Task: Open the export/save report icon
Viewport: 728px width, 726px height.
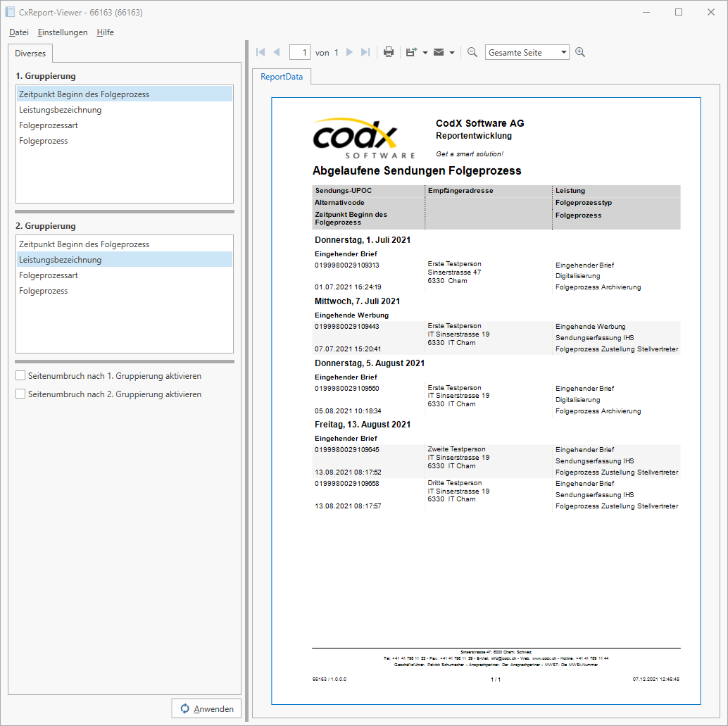Action: pos(412,51)
